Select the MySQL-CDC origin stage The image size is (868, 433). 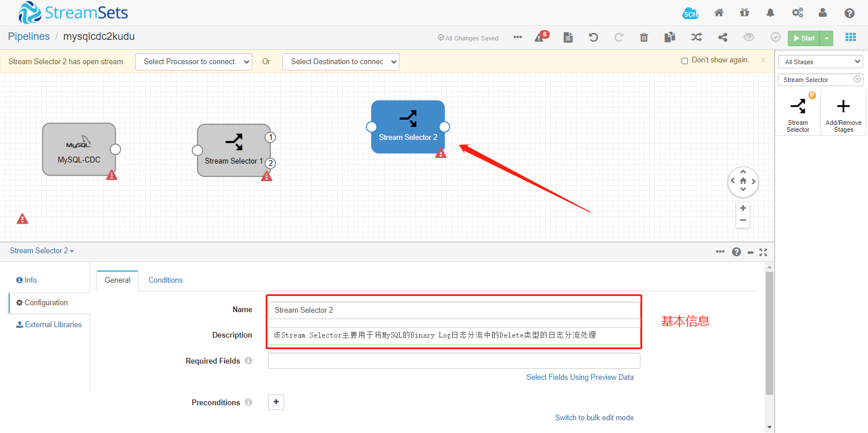coord(79,149)
